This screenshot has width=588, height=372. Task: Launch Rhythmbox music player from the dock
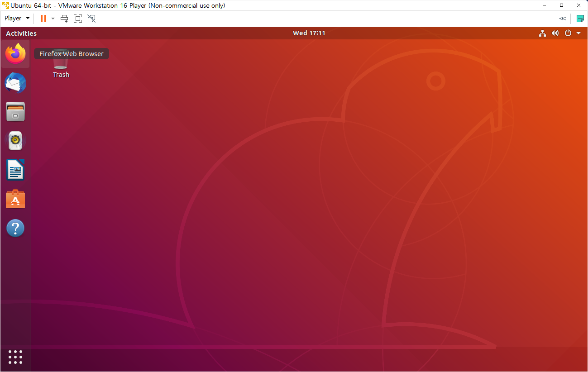point(15,141)
